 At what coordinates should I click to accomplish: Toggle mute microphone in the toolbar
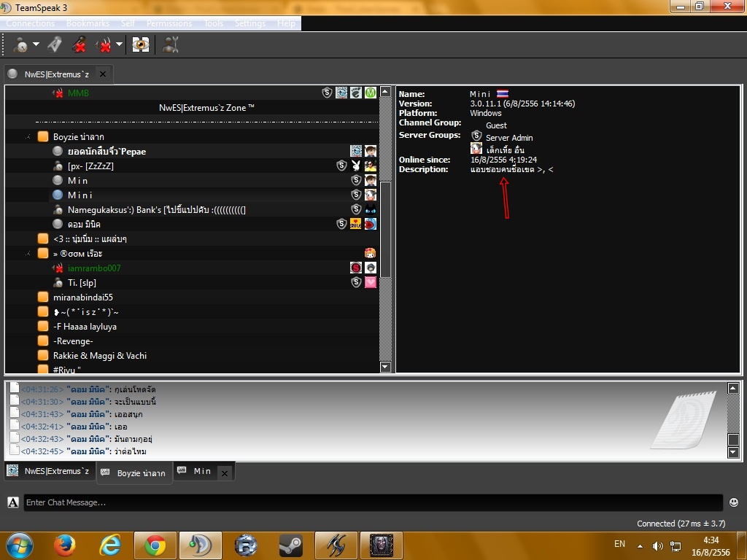click(x=79, y=44)
